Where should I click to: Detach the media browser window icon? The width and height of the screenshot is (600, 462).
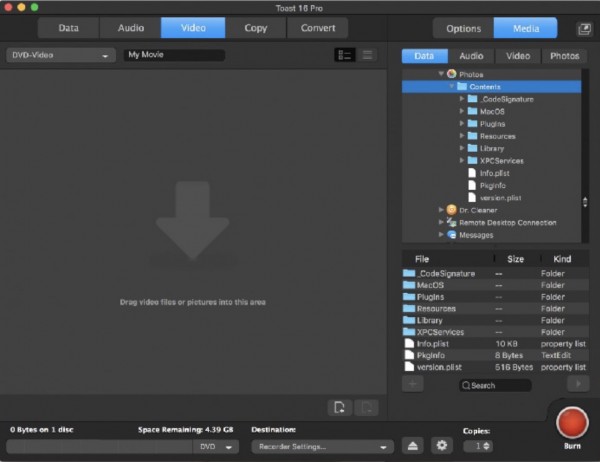[584, 29]
